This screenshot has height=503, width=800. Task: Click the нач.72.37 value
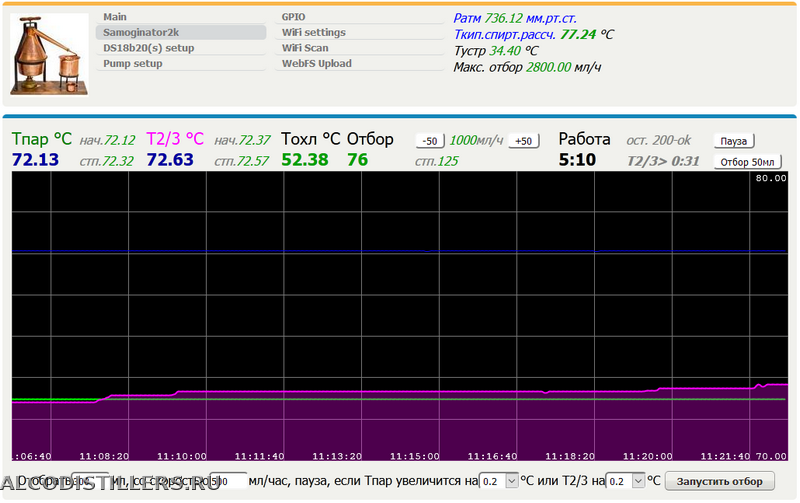tap(242, 140)
